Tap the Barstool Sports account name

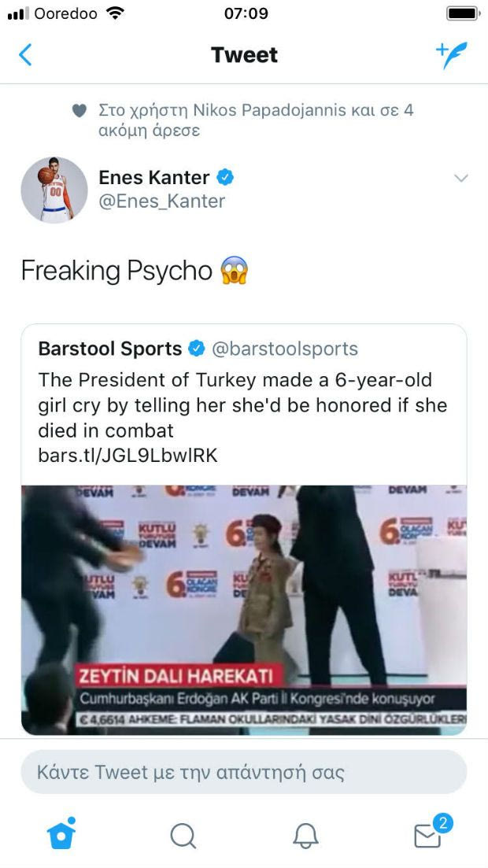coord(110,349)
